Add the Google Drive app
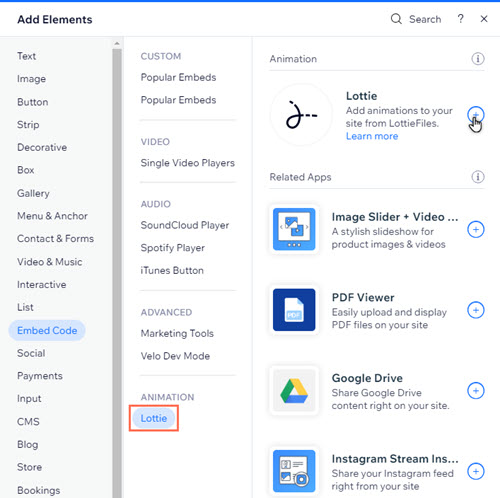This screenshot has height=498, width=500. (x=476, y=391)
